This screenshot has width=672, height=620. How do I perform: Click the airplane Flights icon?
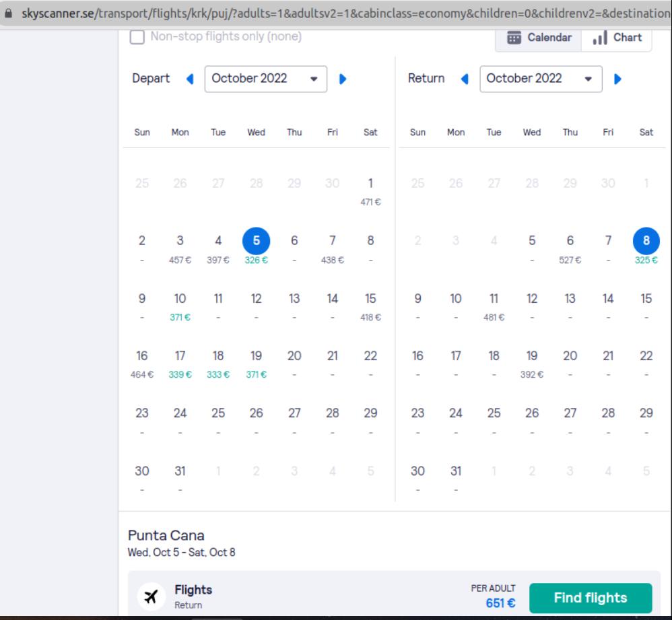[151, 596]
